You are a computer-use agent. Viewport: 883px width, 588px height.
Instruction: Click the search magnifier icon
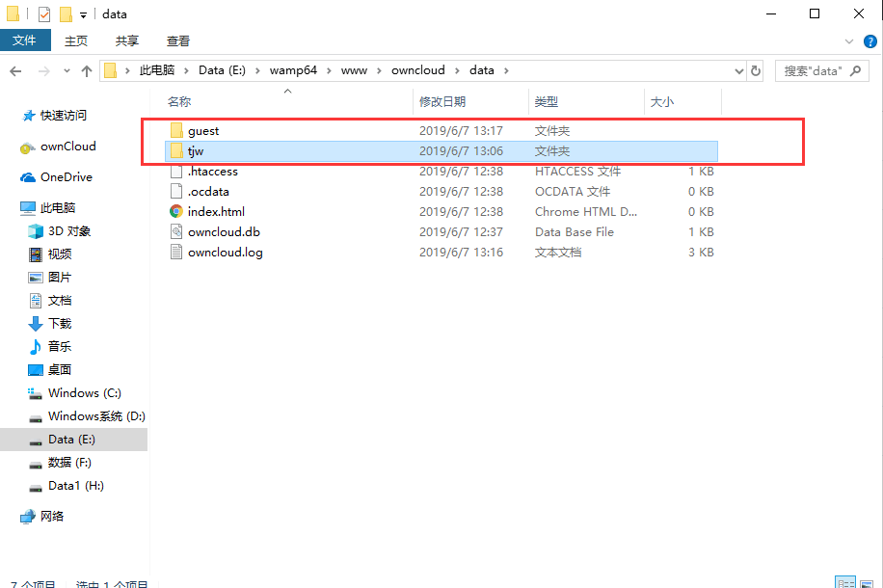click(x=855, y=71)
